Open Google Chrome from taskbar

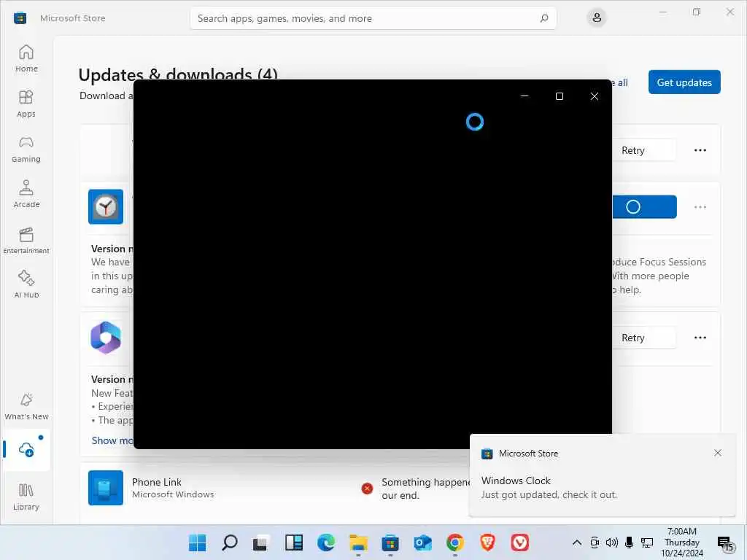coord(455,542)
